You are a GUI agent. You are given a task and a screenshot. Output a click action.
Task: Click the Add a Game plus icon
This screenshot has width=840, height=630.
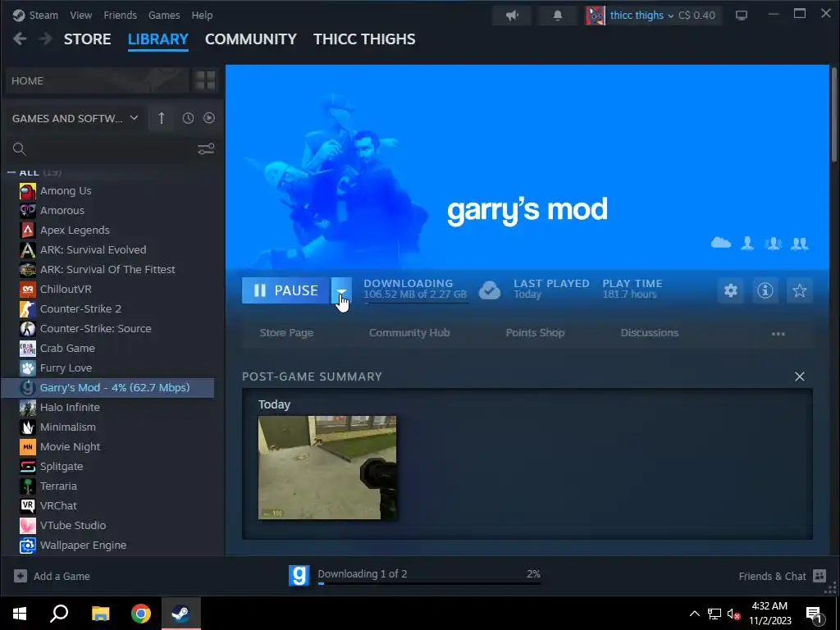(x=21, y=576)
